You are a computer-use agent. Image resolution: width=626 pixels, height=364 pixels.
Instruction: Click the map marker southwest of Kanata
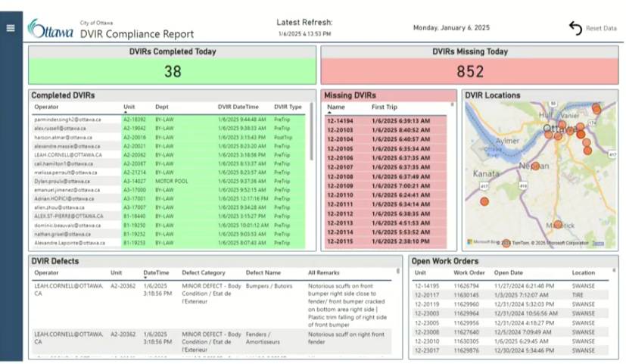[x=484, y=201]
